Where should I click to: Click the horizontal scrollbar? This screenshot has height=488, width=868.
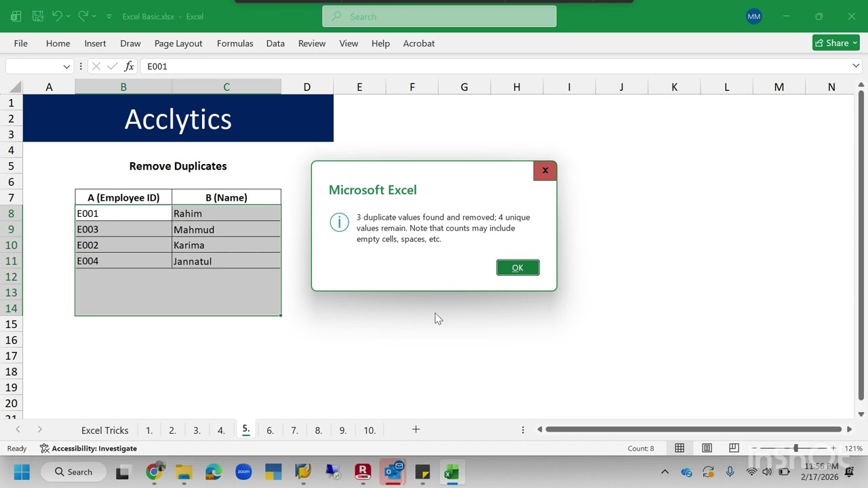[694, 429]
